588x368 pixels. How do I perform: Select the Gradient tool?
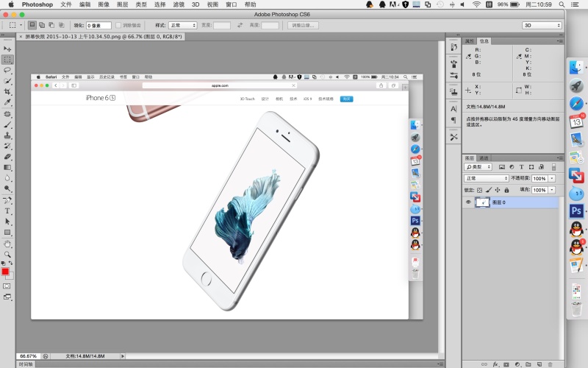click(x=7, y=168)
